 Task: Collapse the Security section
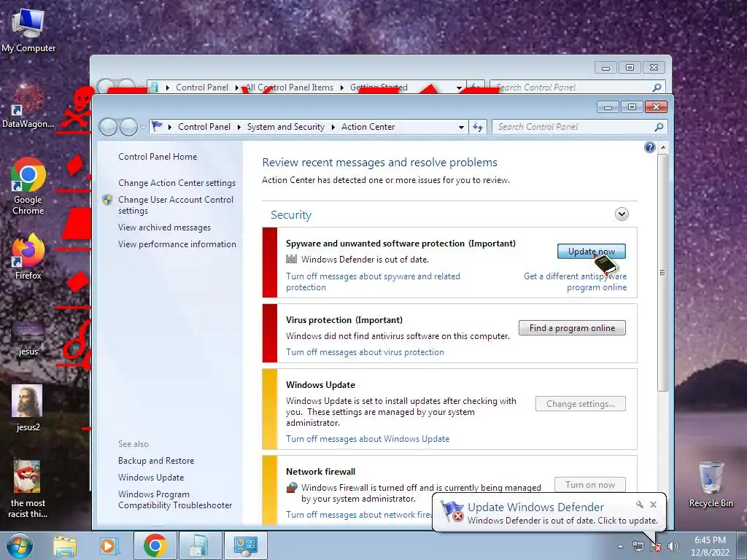(622, 214)
